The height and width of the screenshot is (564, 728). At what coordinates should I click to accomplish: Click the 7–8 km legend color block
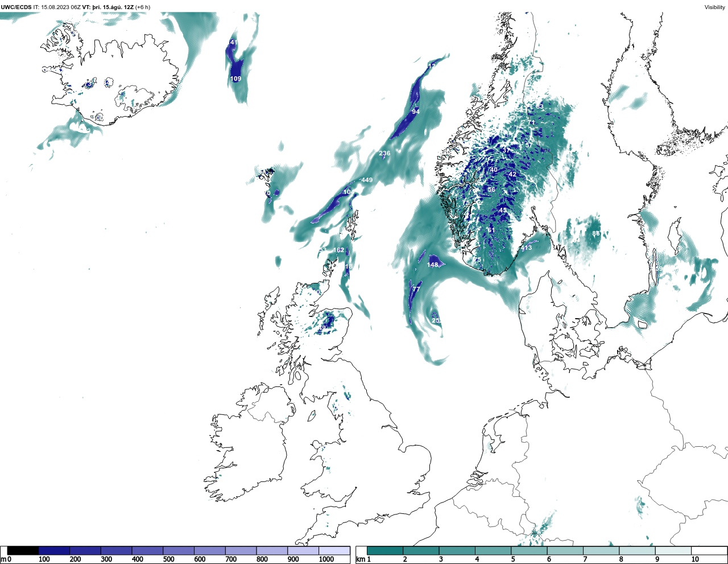[601, 550]
